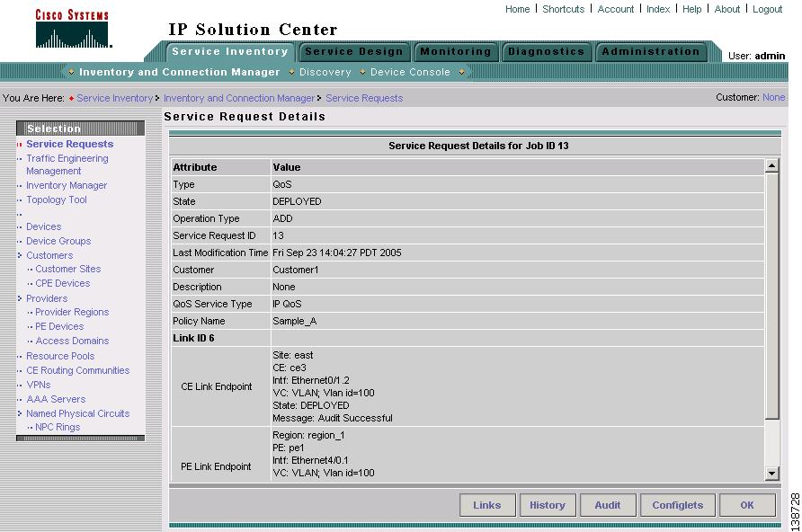Open Topology Tool in sidebar
This screenshot has width=802, height=532.
(x=57, y=199)
